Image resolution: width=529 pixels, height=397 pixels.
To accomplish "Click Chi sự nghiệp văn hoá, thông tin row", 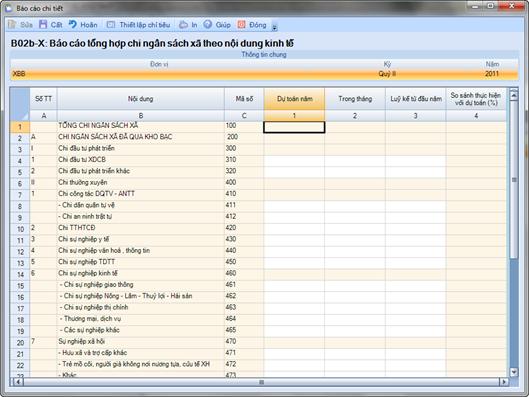I will (x=104, y=251).
